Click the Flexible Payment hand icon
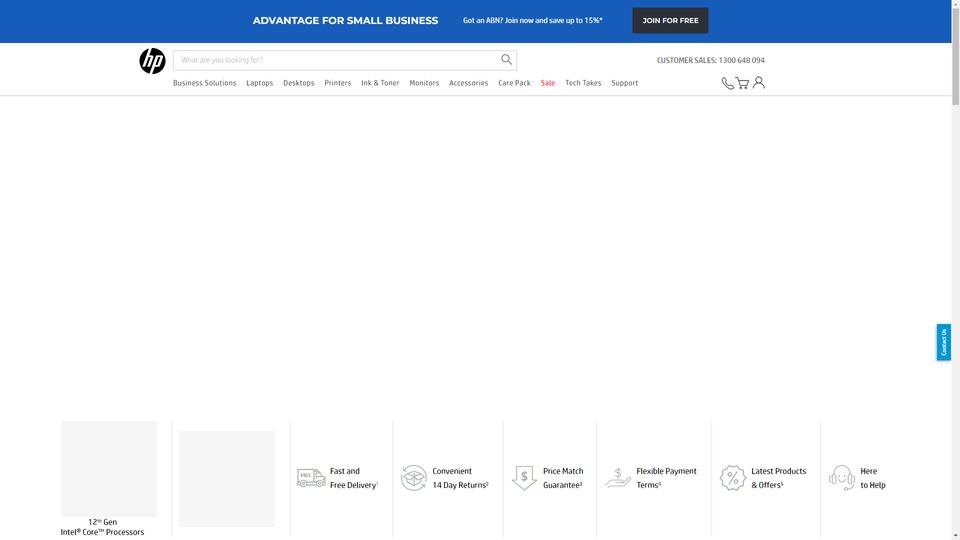 [x=618, y=478]
